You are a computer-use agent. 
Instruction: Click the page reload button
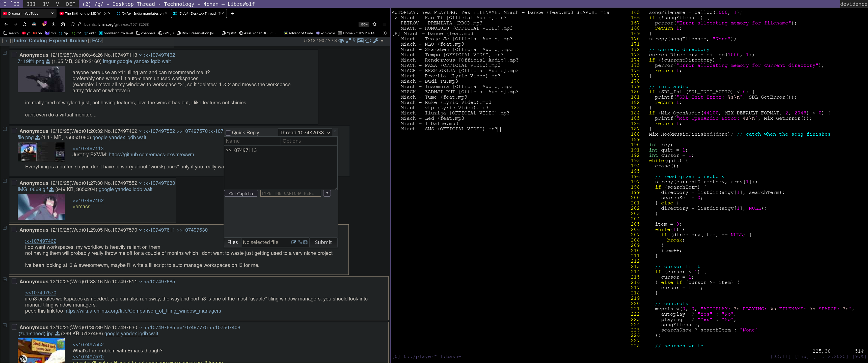(24, 24)
